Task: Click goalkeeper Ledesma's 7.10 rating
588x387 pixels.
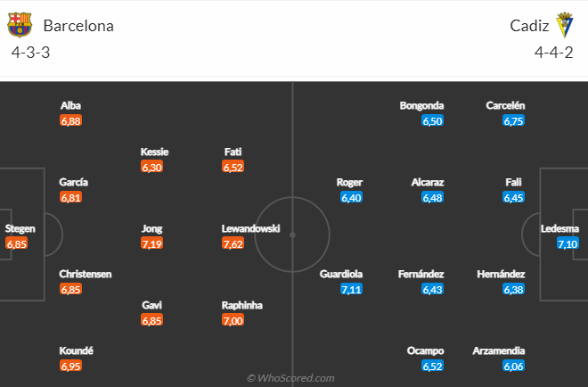Action: (x=568, y=243)
